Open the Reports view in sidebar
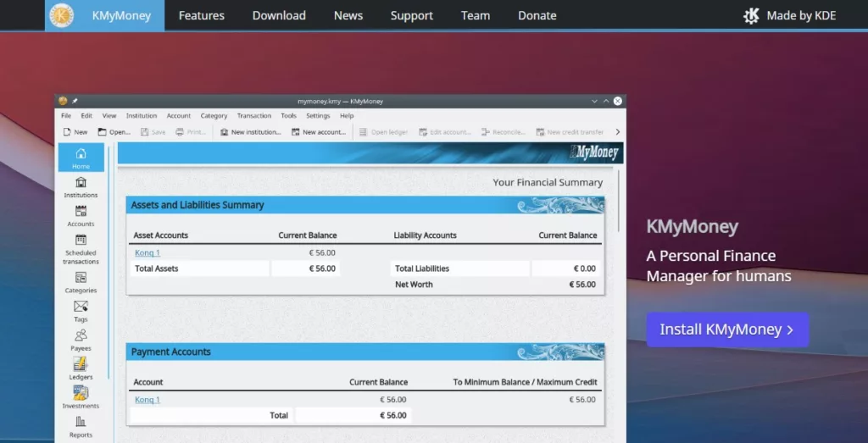Image resolution: width=868 pixels, height=443 pixels. tap(81, 428)
